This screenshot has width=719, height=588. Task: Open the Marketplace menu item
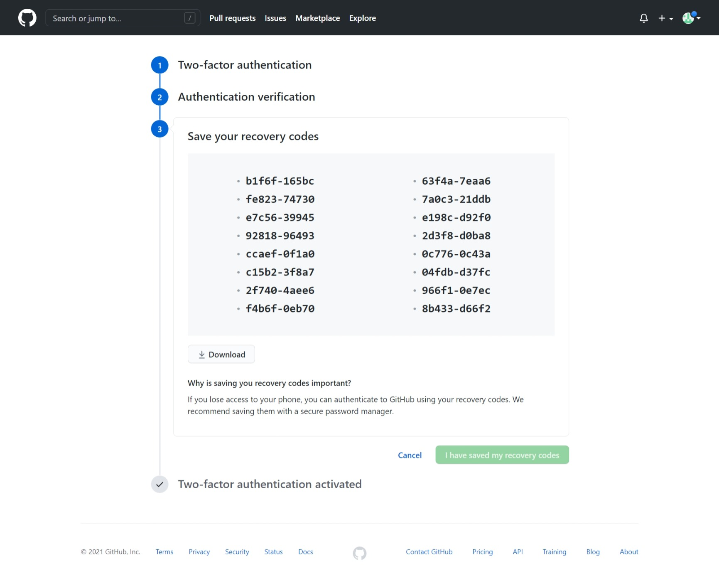[x=317, y=18]
